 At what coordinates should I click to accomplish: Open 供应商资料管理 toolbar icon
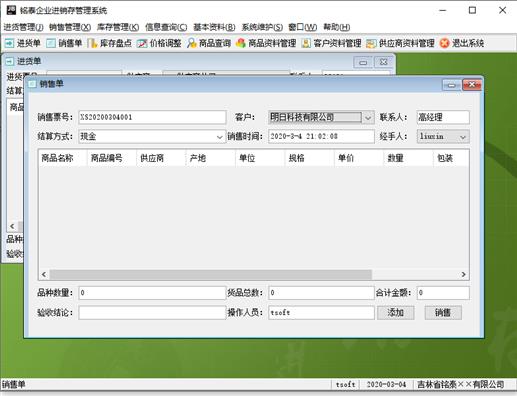[x=371, y=43]
